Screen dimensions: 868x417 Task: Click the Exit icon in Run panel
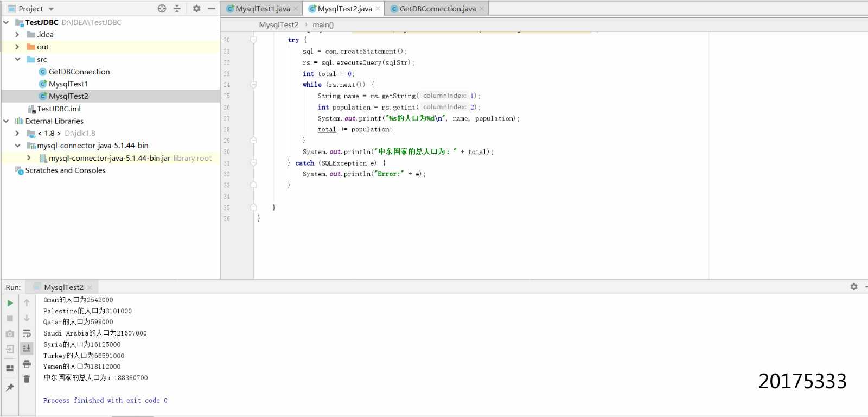point(10,349)
